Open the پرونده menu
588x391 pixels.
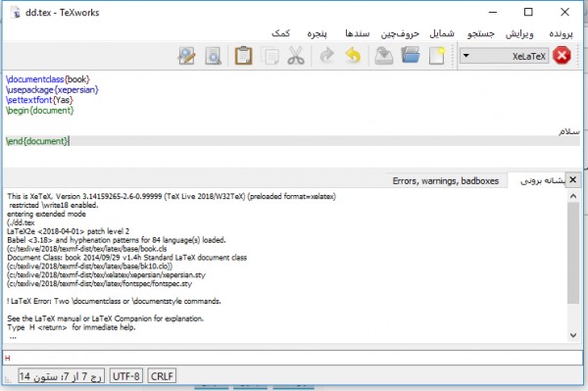[x=561, y=33]
